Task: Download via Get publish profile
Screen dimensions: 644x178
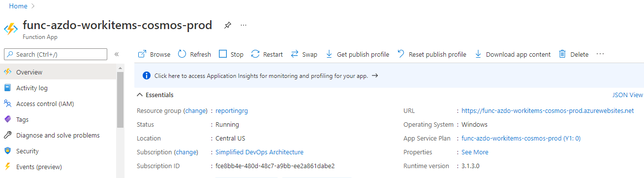Action: tap(357, 54)
